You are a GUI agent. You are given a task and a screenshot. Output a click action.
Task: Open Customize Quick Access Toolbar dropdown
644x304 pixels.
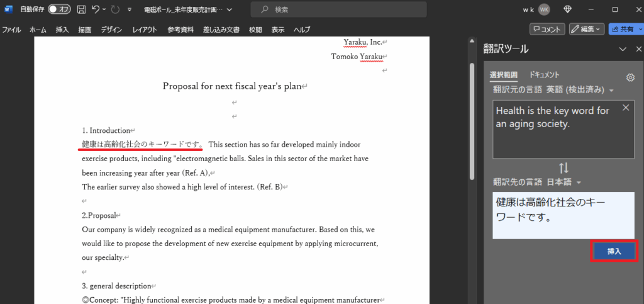(x=130, y=9)
